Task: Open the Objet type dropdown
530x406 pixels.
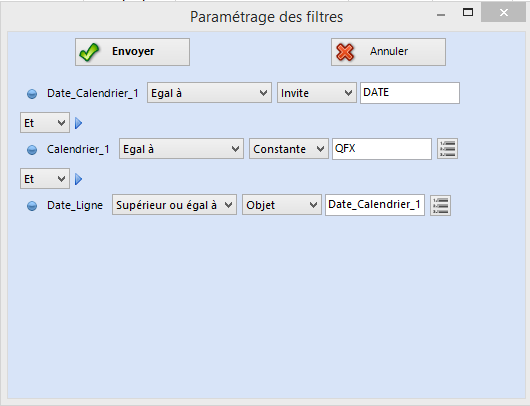Action: 282,205
